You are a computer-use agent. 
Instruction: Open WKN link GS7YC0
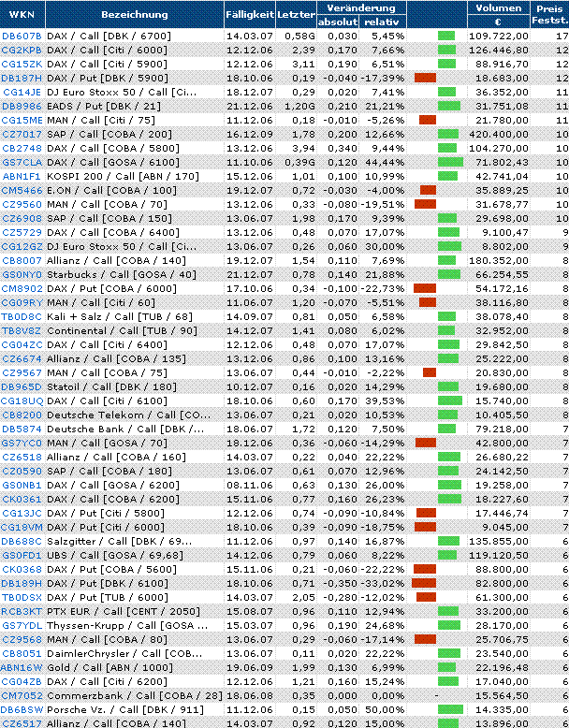click(x=22, y=443)
